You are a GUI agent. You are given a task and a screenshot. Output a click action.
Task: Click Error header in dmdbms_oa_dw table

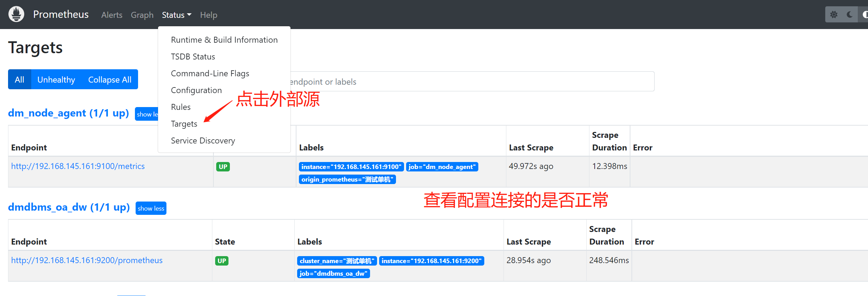pyautogui.click(x=644, y=242)
